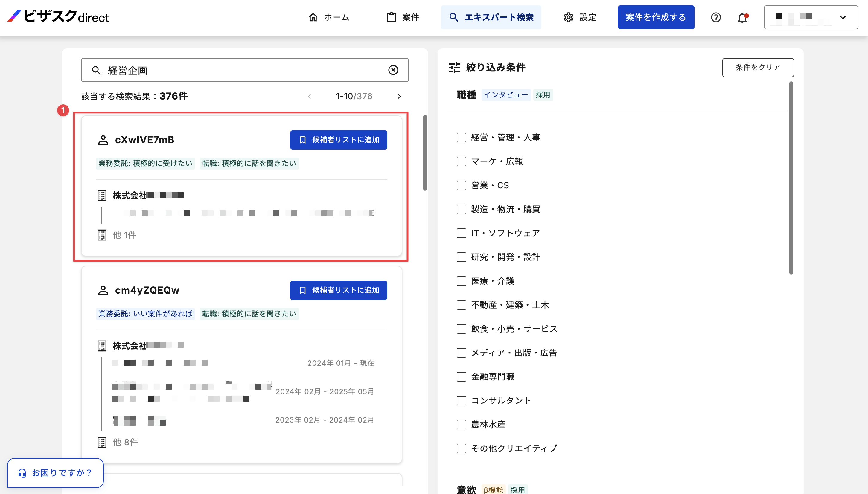868x494 pixels.
Task: Click the 1-10/376 pagination text
Action: [354, 96]
